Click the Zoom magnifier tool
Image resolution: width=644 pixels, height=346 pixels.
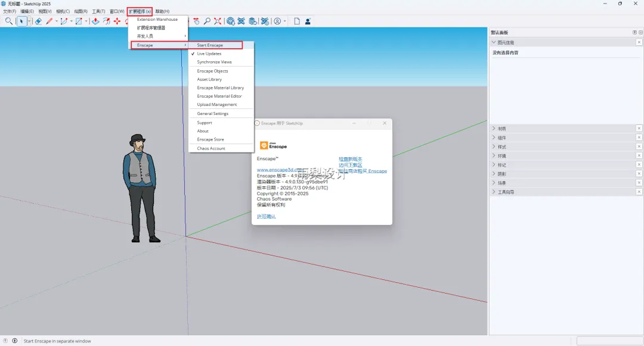coord(208,21)
